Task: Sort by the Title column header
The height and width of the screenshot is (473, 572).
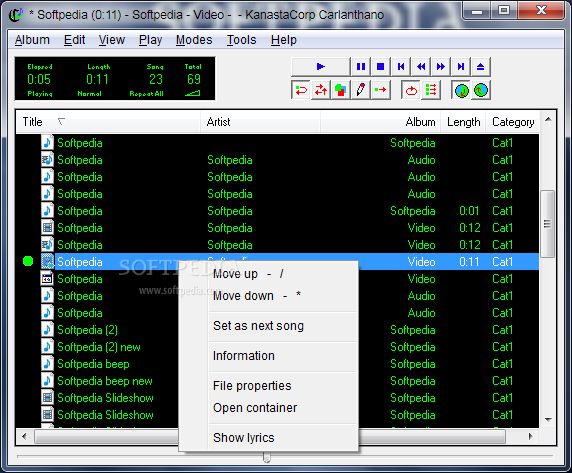Action: coord(108,122)
